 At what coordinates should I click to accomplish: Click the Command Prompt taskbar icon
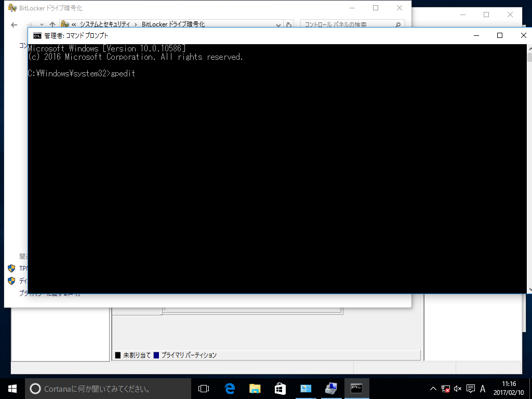(x=356, y=389)
